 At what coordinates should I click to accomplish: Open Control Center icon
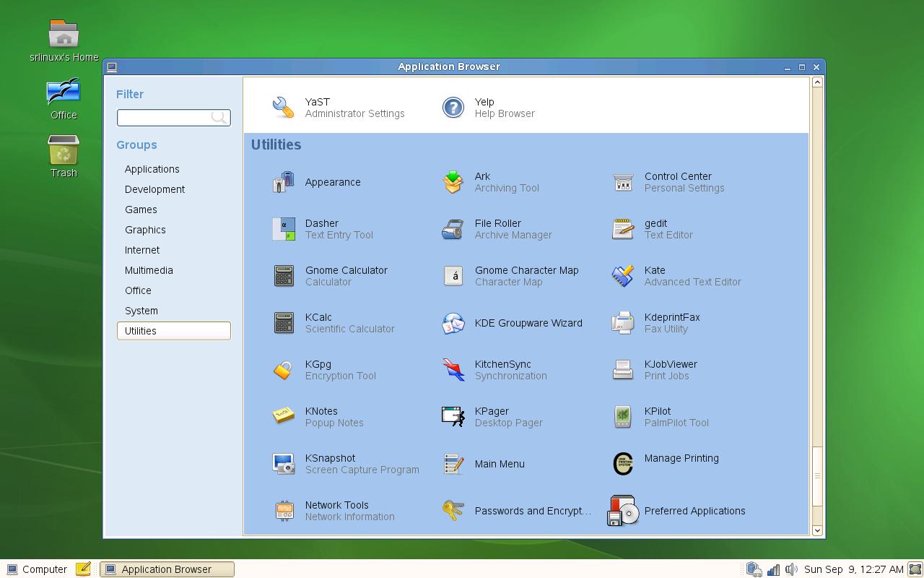click(x=622, y=182)
